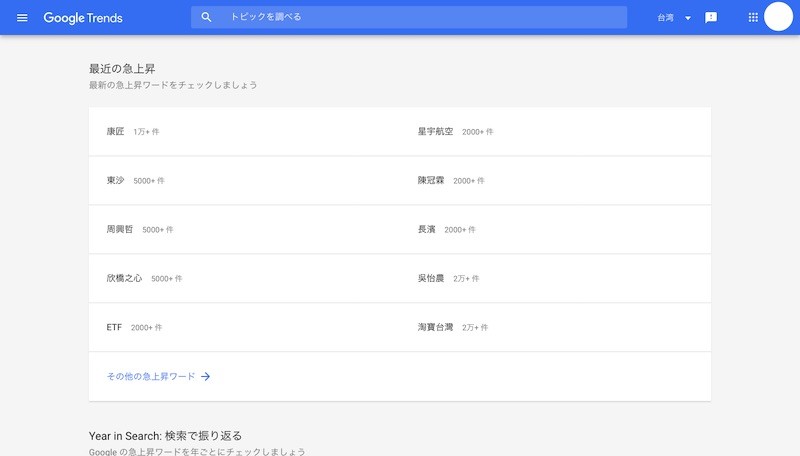Open the trending term 淘寶台灣
The width and height of the screenshot is (800, 456).
435,327
